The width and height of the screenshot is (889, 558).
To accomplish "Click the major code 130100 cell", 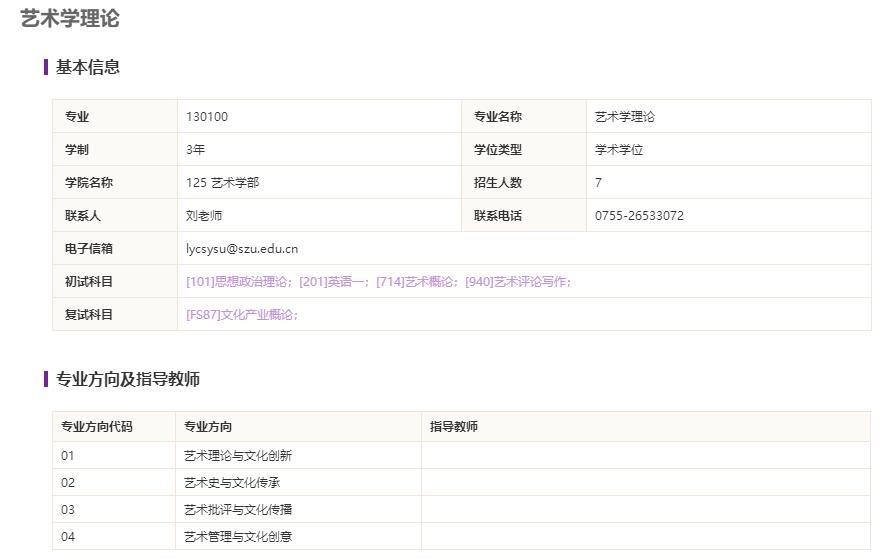I will point(207,117).
